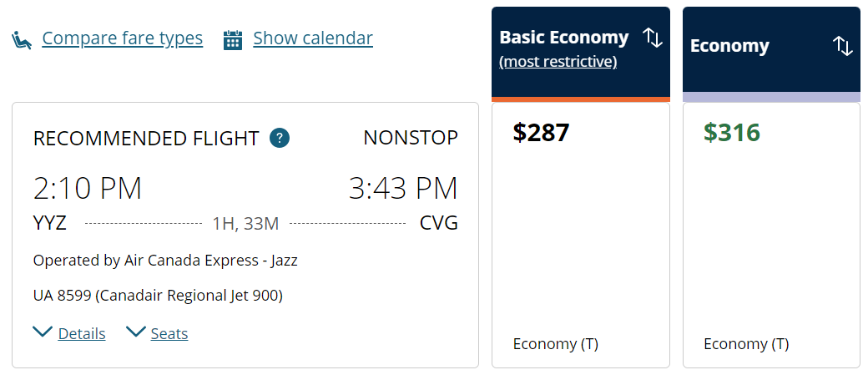Screen dimensions: 868x375
Task: Choose the $287 Basic Economy fare
Action: click(x=542, y=133)
